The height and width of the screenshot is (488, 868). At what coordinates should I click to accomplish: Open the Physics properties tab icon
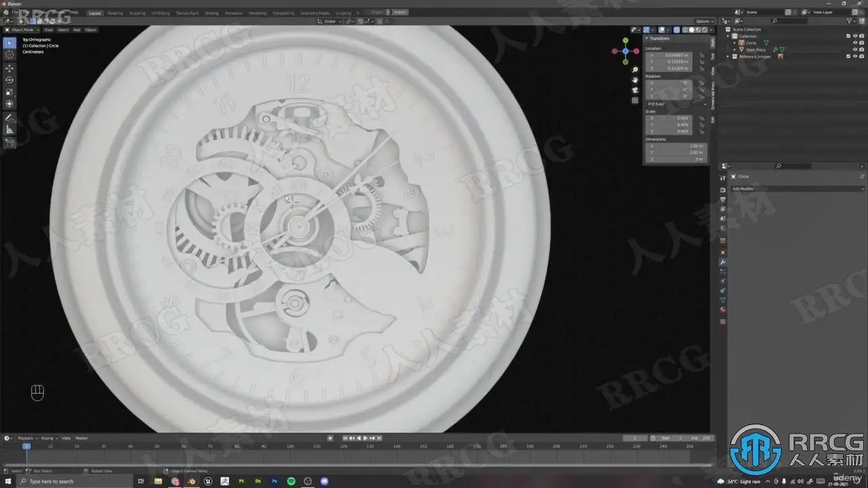coord(723,281)
